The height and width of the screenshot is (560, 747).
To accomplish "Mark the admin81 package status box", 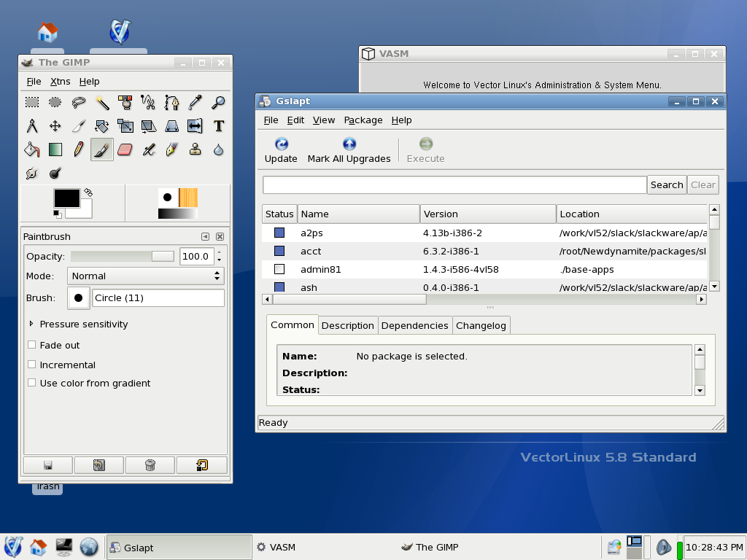I will tap(279, 269).
